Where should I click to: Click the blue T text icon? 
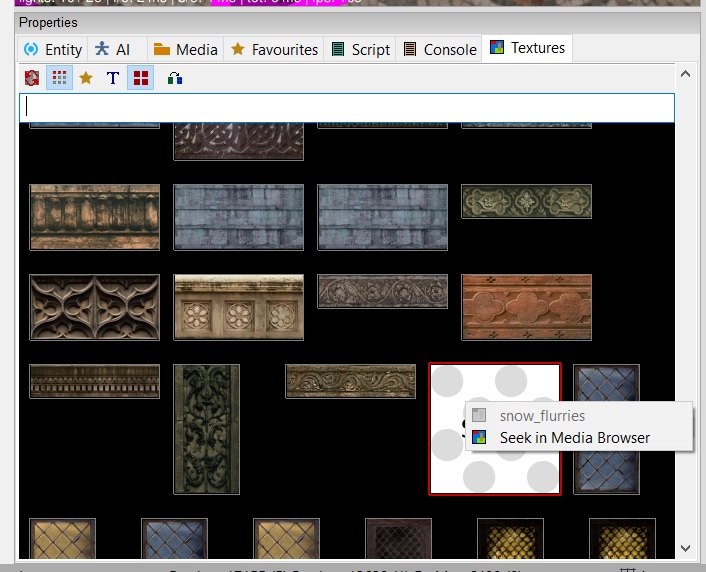(x=113, y=78)
